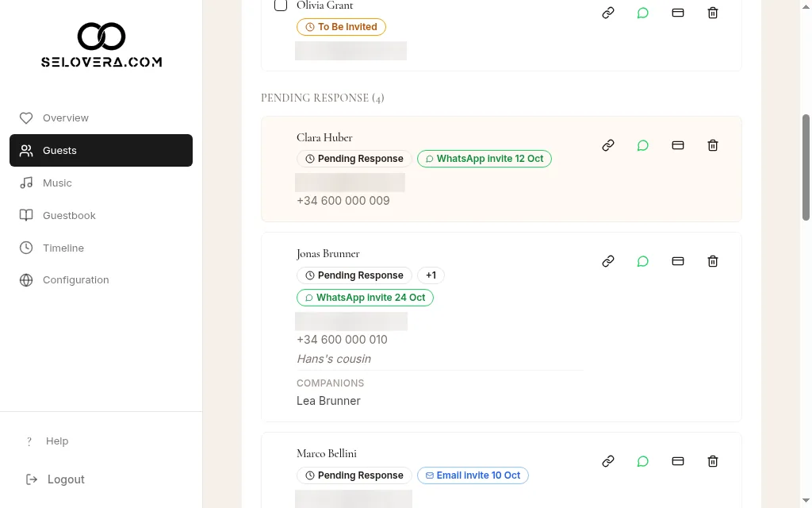The width and height of the screenshot is (812, 508).
Task: Copy invite link for Clara Huber
Action: [608, 145]
